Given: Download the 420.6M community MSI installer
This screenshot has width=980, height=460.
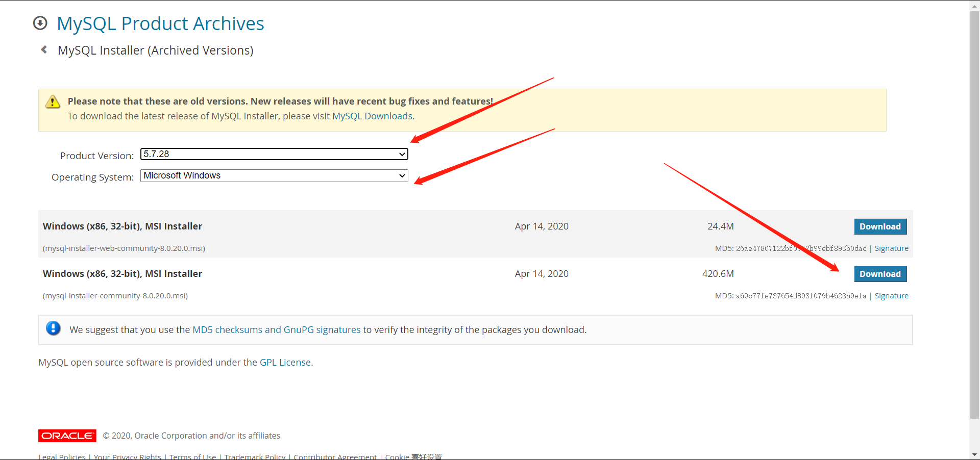Looking at the screenshot, I should (x=880, y=274).
